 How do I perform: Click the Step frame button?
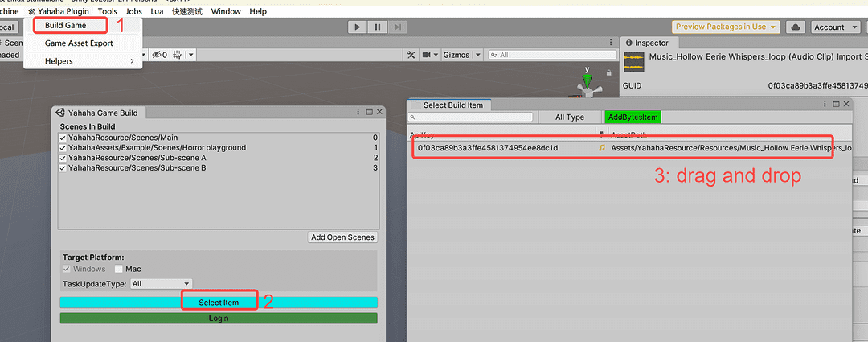(x=396, y=27)
